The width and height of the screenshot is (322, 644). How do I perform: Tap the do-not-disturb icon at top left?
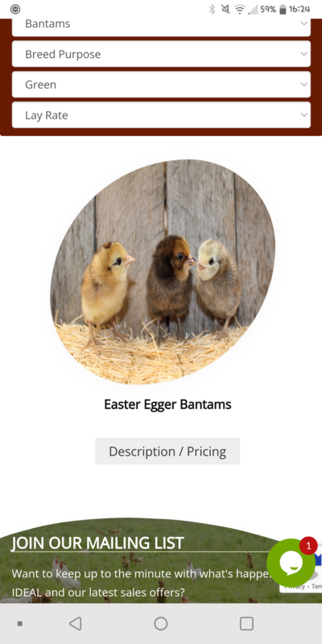pyautogui.click(x=15, y=9)
